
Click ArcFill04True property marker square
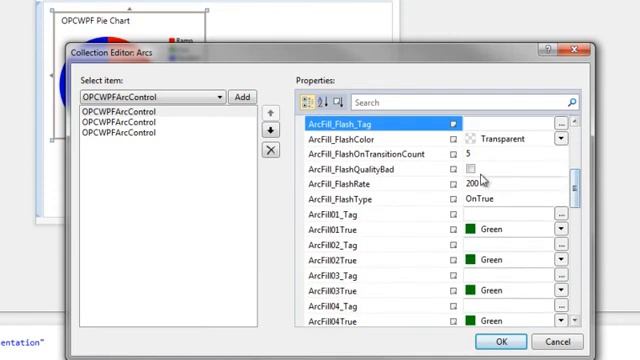(x=453, y=321)
